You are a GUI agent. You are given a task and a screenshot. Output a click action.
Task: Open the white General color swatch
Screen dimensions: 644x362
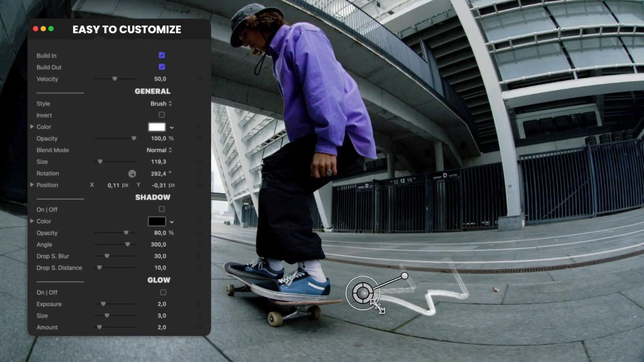pos(157,127)
